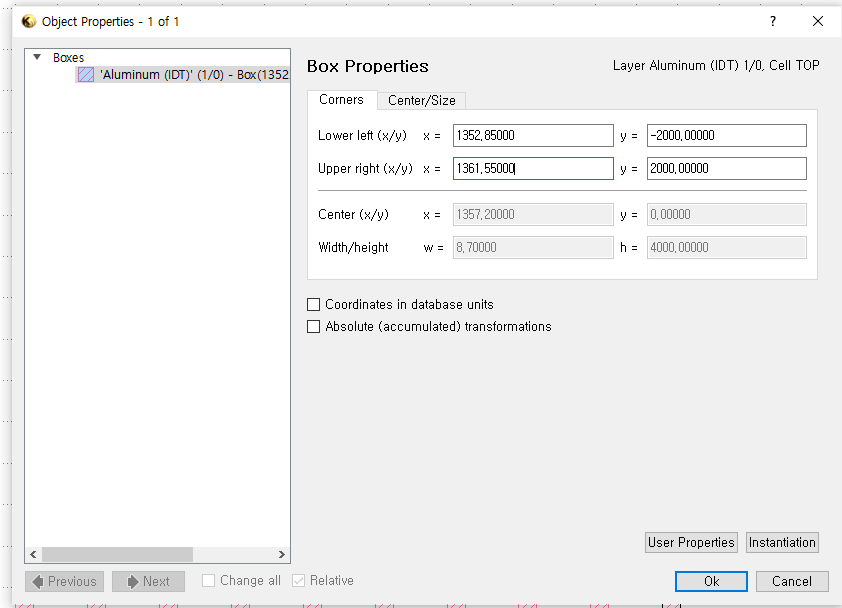Switch to the Center/Size tab
Viewport: 842px width, 608px height.
[422, 100]
